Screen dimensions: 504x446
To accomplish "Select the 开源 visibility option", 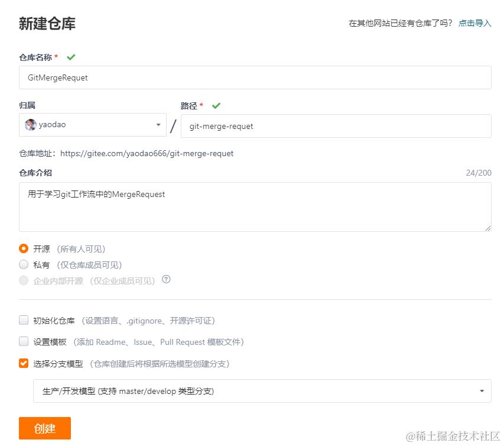I will coord(24,248).
